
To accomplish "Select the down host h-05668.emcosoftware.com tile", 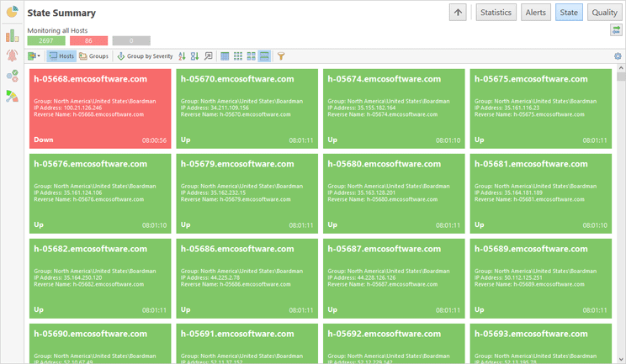I will point(100,108).
